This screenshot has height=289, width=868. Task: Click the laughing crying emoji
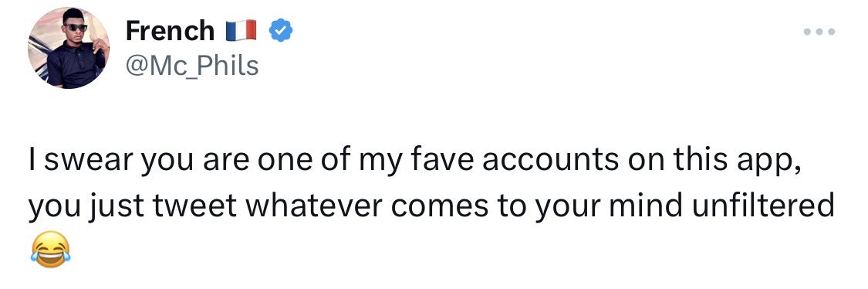[50, 250]
